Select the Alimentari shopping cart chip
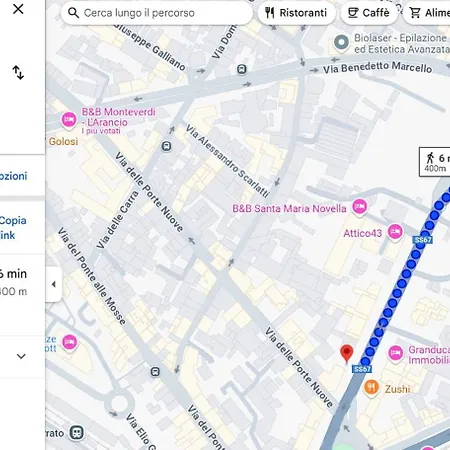 click(427, 13)
